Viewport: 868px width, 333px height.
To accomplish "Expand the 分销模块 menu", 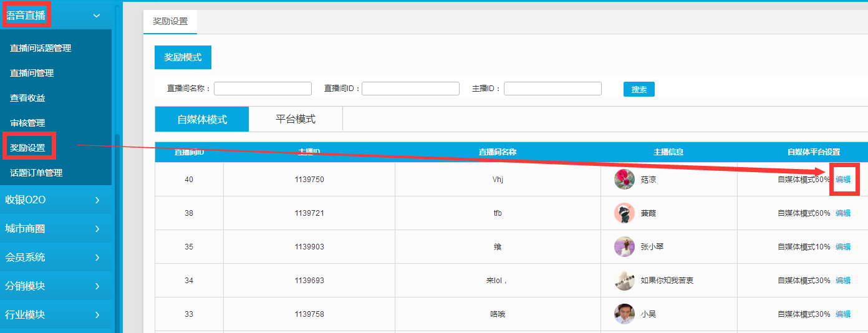I will click(x=56, y=286).
